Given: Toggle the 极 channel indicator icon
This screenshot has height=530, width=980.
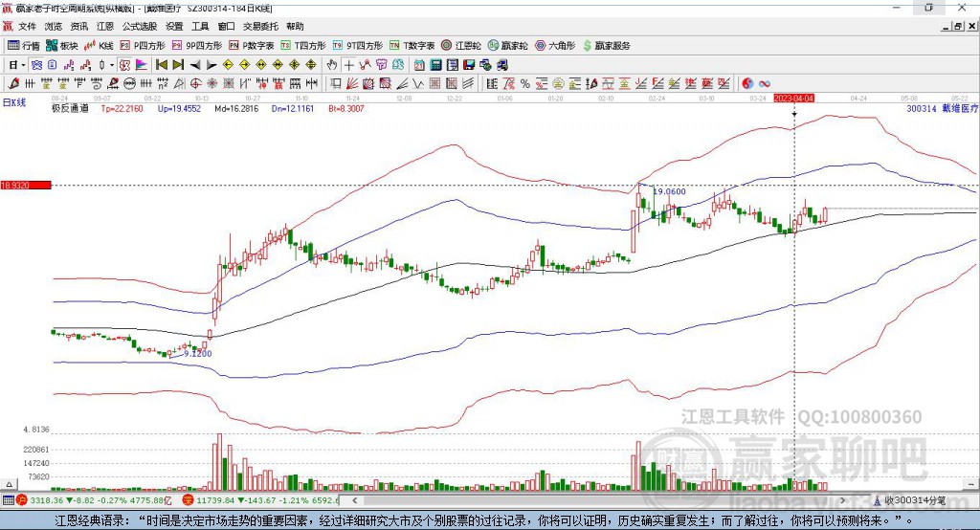Looking at the screenshot, I should coord(125,65).
